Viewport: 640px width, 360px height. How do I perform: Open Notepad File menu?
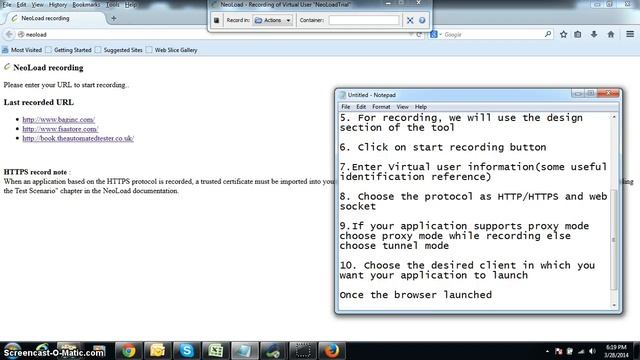coord(346,107)
